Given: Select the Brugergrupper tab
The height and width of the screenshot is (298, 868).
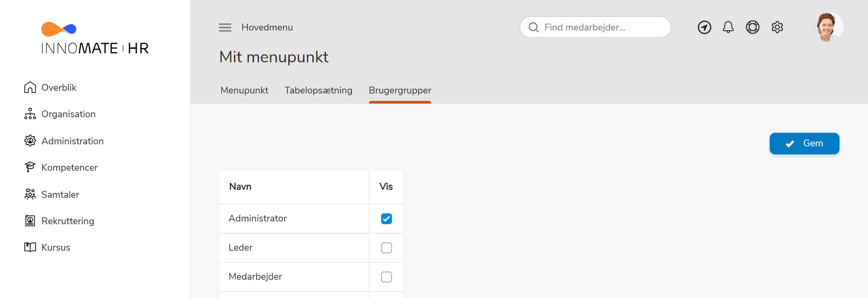Looking at the screenshot, I should click(x=400, y=90).
